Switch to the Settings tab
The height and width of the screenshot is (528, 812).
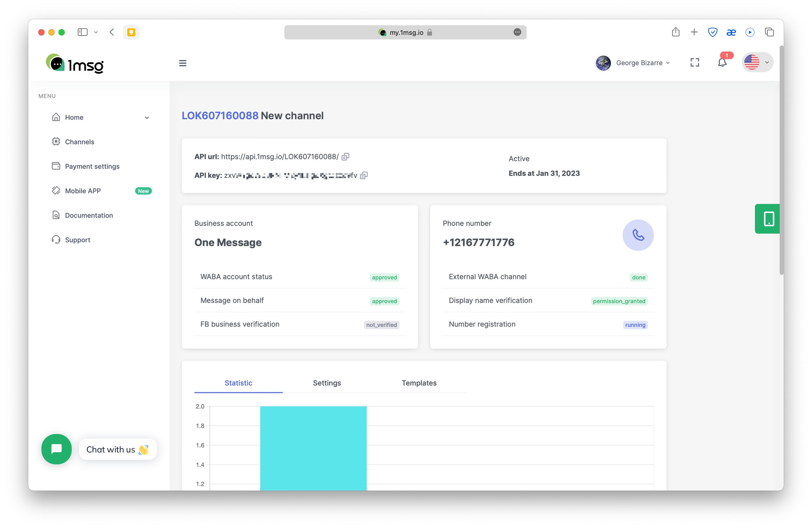point(327,383)
